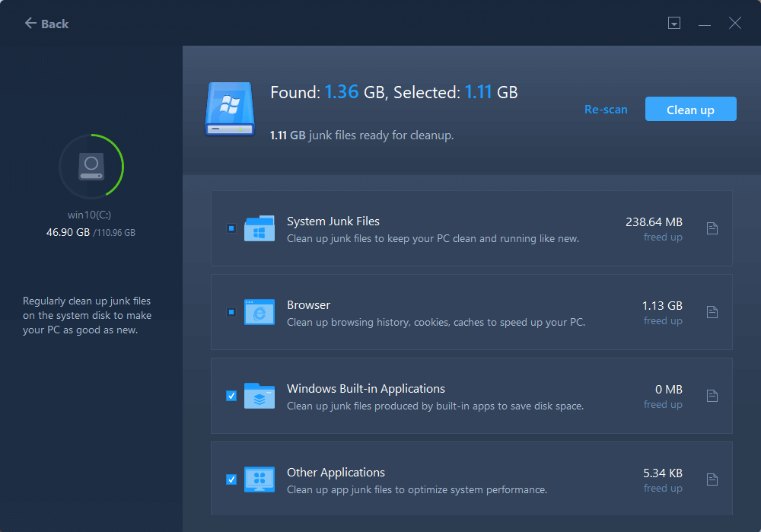Screen dimensions: 761x532
Task: Go back to the previous screen
Action: pos(47,24)
